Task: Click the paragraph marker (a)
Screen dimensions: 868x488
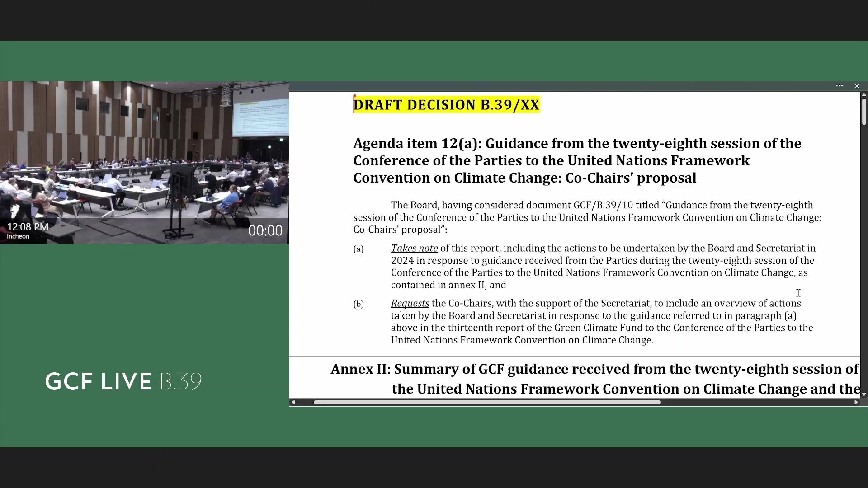Action: coord(359,249)
